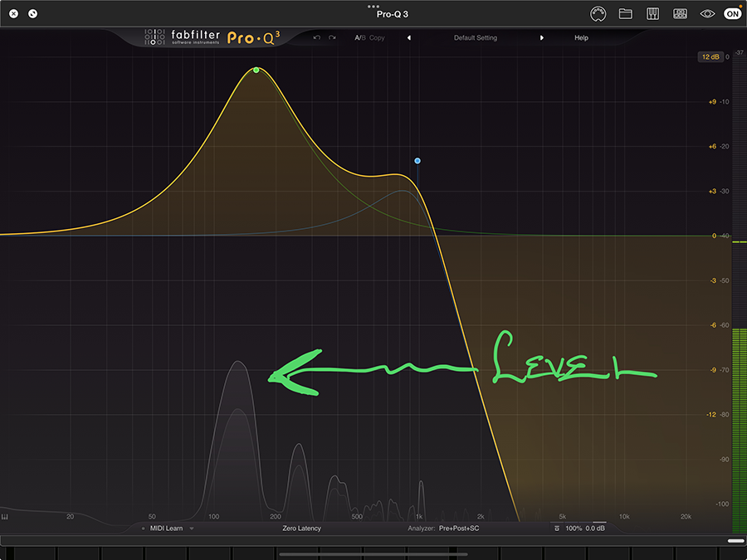This screenshot has width=747, height=560.
Task: Select the blue EQ band node
Action: 417,161
